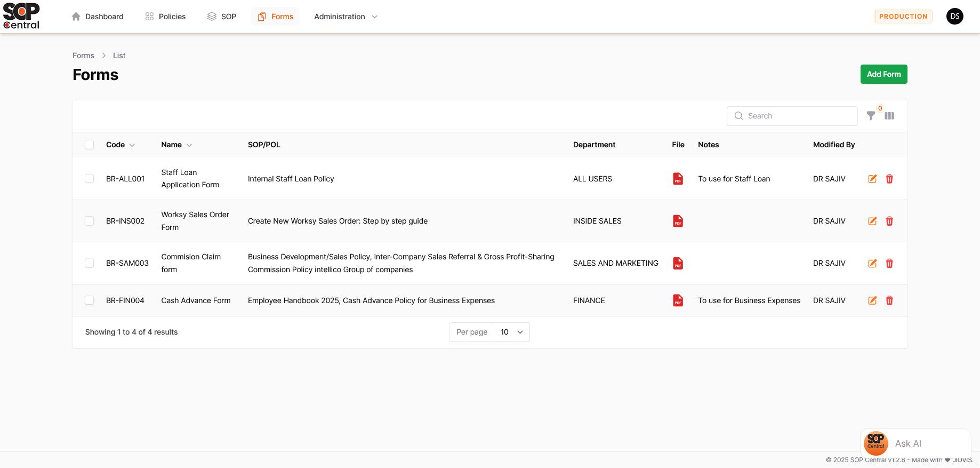Go to the Policies tab
The height and width of the screenshot is (468, 980).
point(165,17)
